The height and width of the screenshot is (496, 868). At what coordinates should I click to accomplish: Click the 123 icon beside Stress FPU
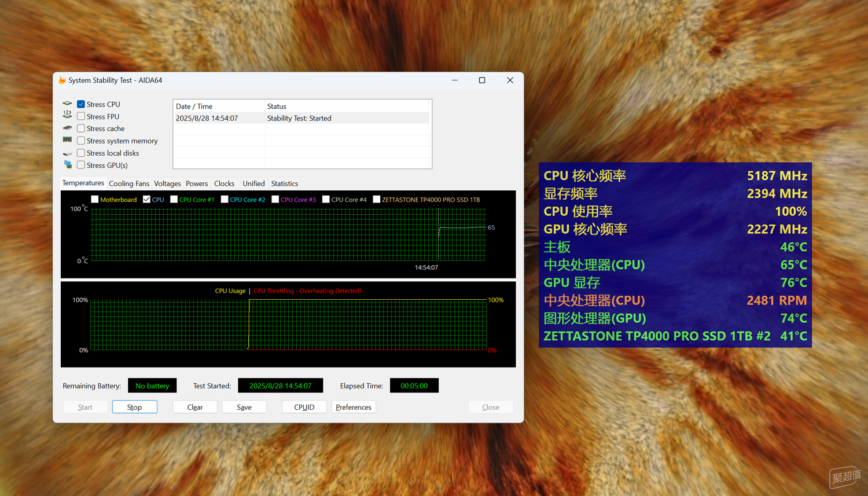click(67, 115)
